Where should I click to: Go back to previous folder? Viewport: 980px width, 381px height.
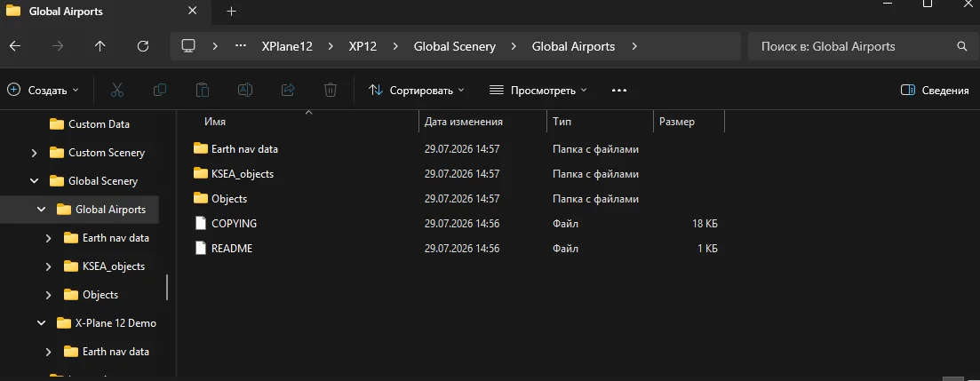point(16,46)
